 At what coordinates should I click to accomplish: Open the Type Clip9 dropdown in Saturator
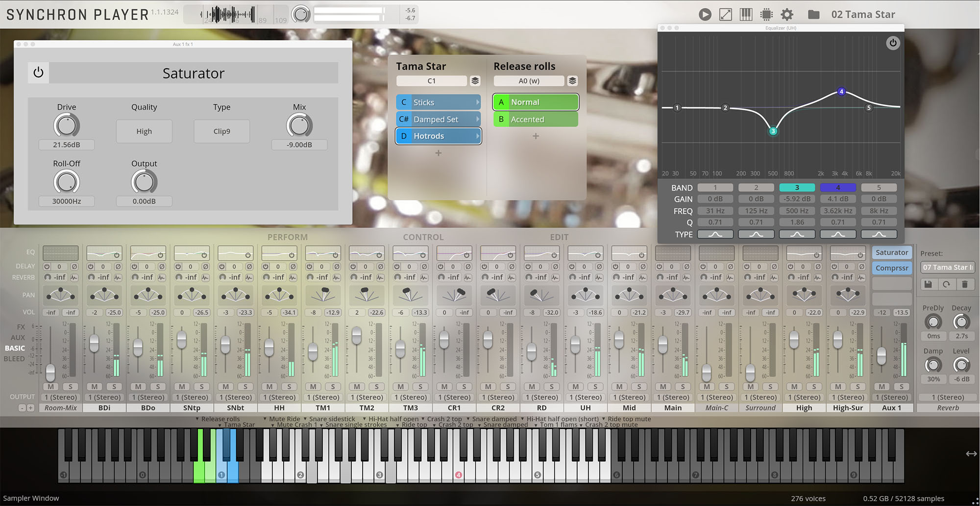pyautogui.click(x=221, y=131)
